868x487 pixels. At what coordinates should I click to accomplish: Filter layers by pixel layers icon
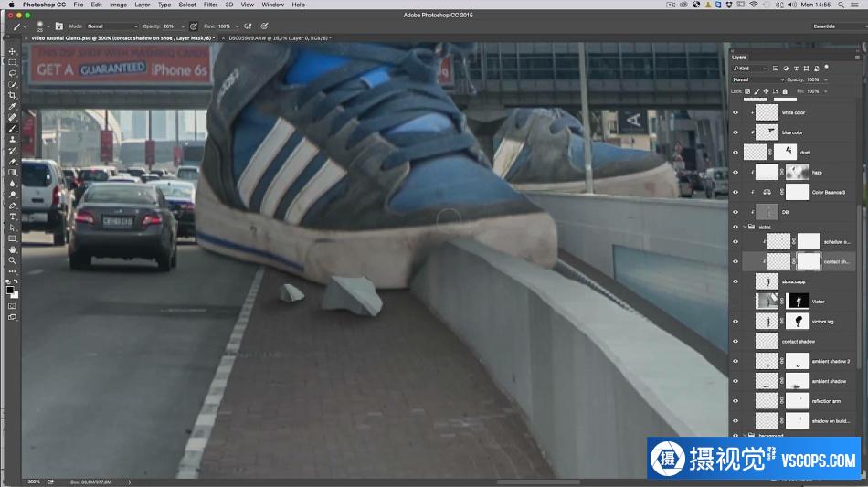(776, 68)
